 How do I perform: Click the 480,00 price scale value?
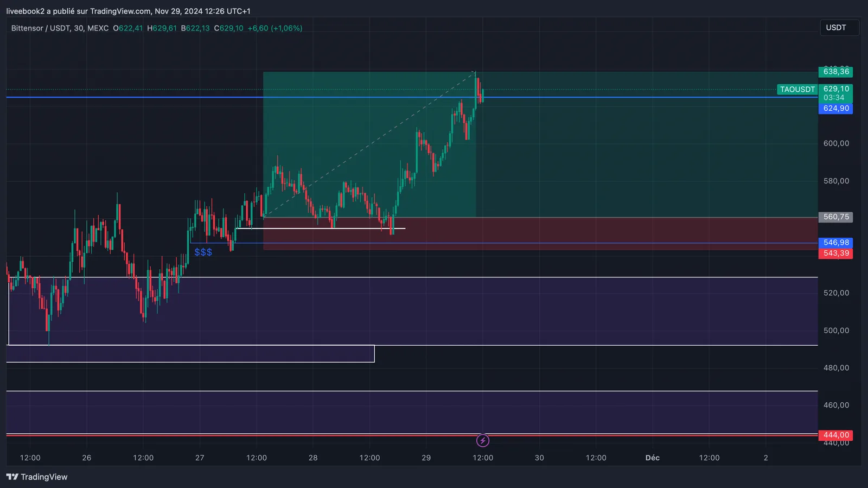[x=836, y=367]
